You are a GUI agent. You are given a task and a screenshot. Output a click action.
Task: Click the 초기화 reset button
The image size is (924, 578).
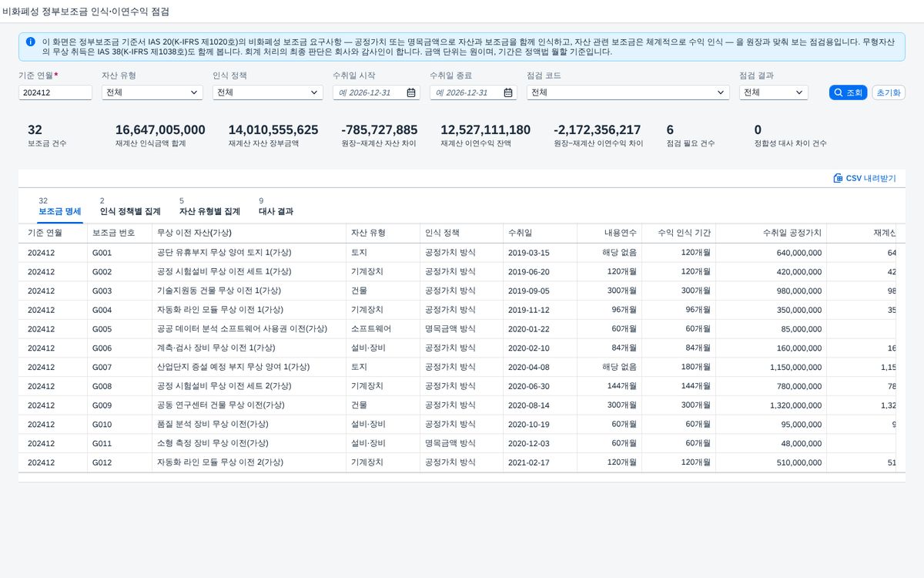point(889,92)
